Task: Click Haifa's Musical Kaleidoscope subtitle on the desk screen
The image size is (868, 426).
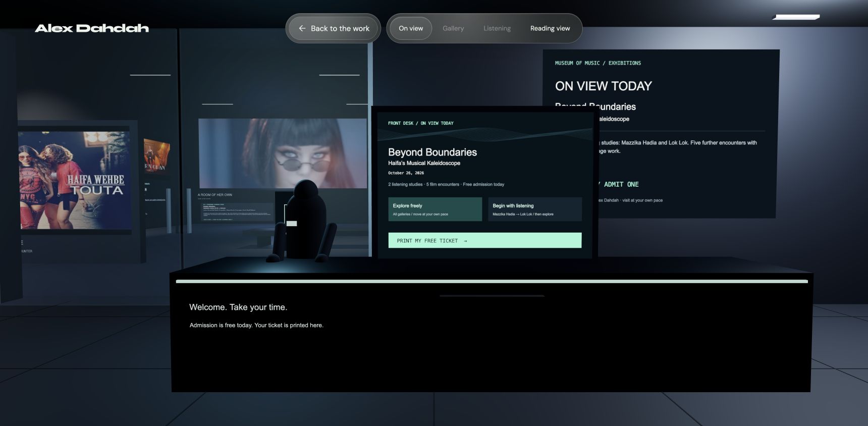Action: pos(424,163)
